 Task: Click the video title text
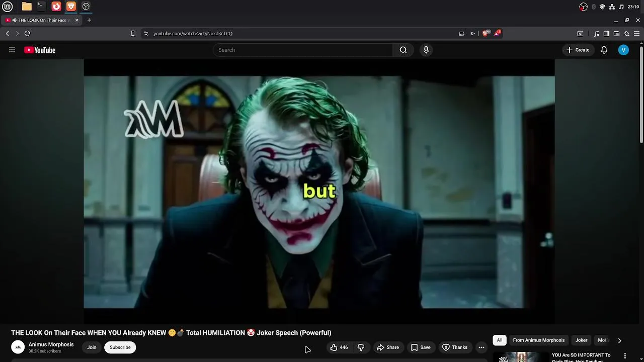[171, 333]
